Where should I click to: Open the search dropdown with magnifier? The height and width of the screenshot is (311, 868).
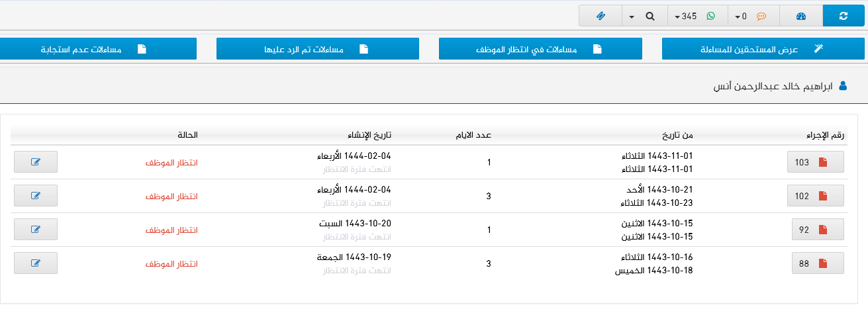(644, 16)
